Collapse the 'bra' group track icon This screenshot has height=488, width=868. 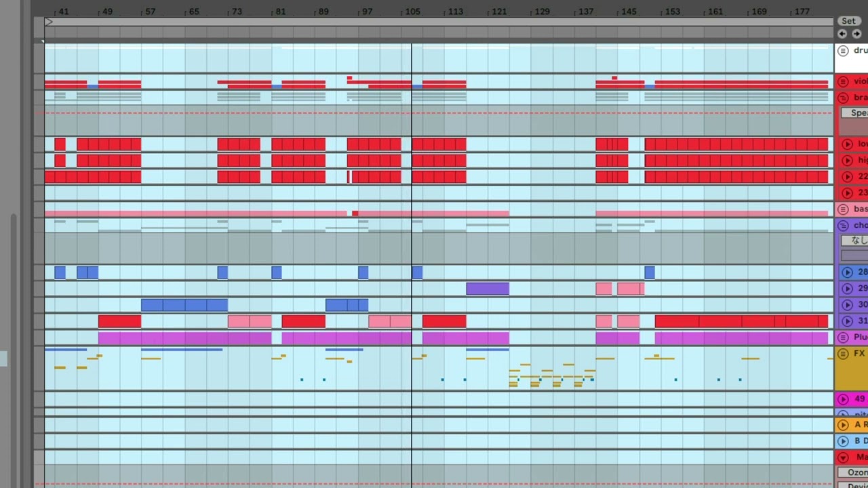843,98
